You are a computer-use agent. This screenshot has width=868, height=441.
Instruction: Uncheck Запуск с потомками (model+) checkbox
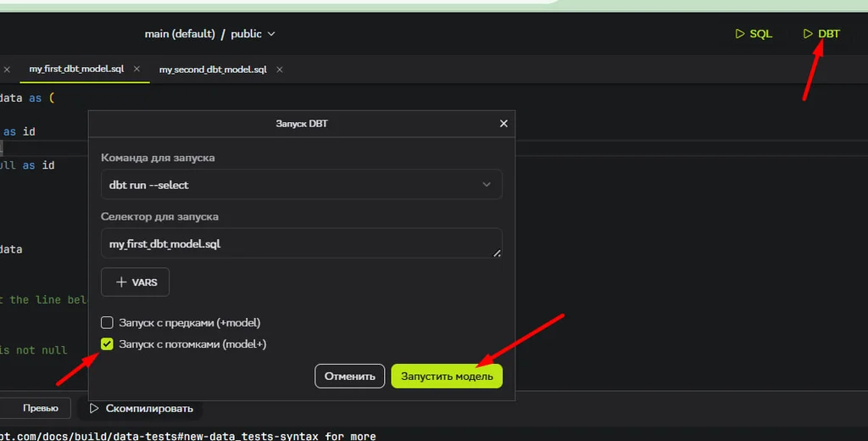pos(107,344)
